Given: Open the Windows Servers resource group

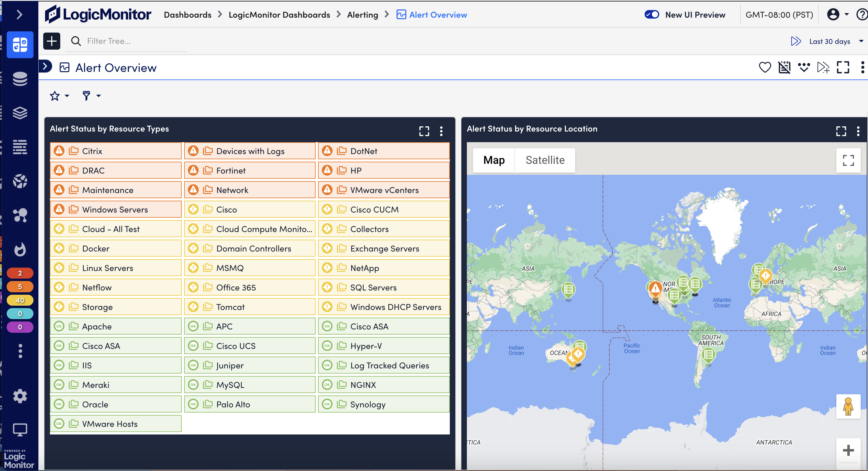Looking at the screenshot, I should [x=115, y=210].
